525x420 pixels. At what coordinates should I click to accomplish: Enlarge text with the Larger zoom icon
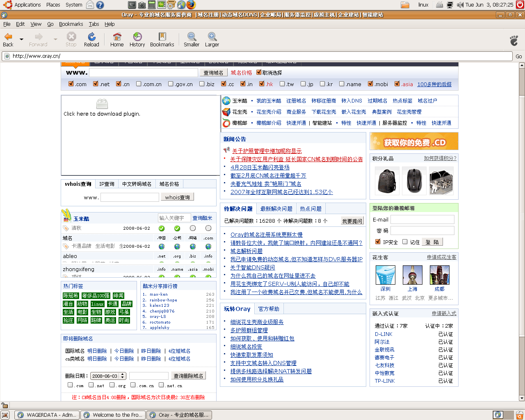coord(212,39)
